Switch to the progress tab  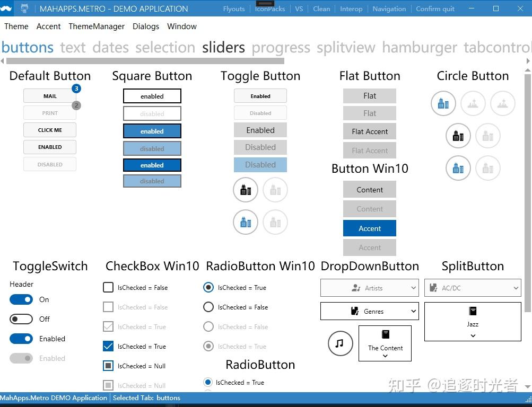281,47
